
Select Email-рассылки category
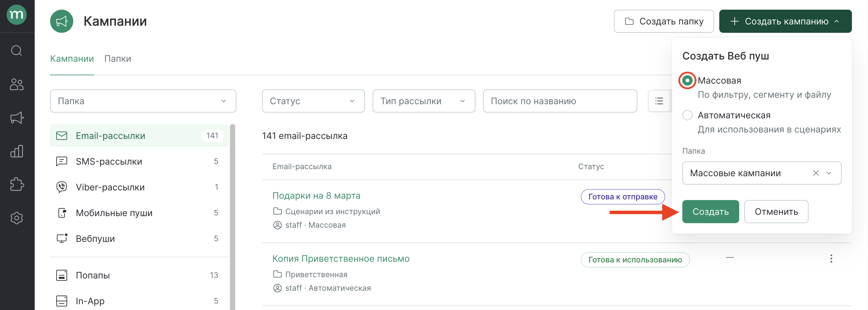(139, 136)
